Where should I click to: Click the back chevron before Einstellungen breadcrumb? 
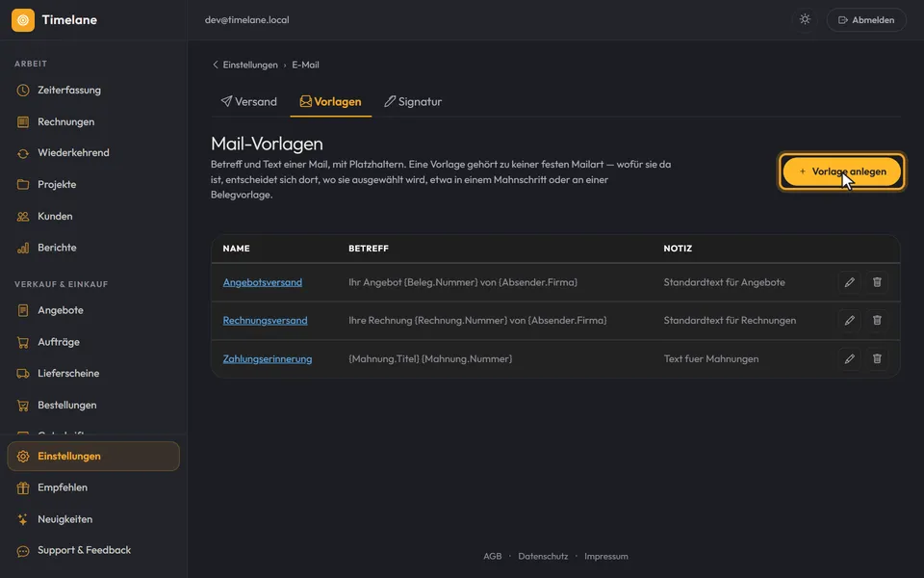[x=215, y=65]
